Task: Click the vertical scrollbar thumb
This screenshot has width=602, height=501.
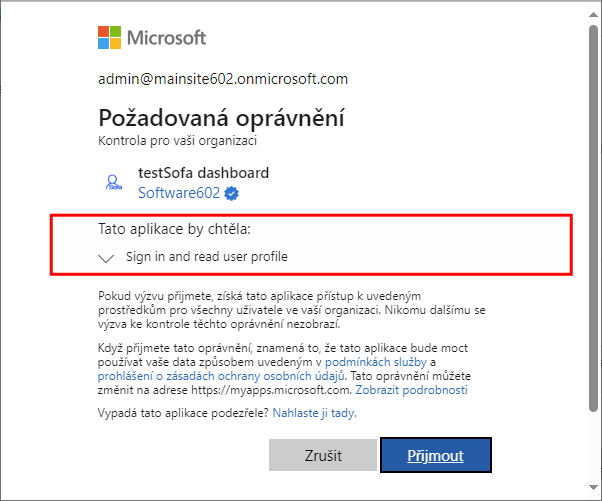Action: tap(594, 219)
